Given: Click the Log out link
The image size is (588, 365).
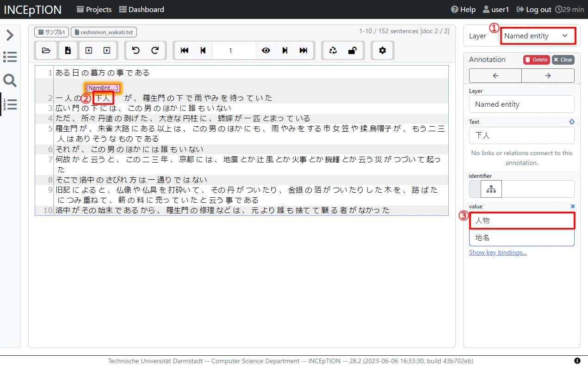Looking at the screenshot, I should (534, 9).
